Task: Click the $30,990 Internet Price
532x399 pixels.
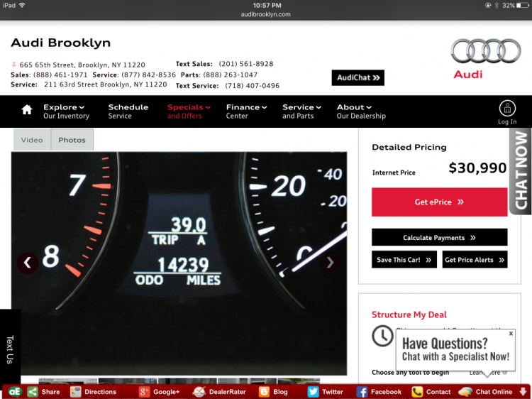Action: click(x=477, y=168)
